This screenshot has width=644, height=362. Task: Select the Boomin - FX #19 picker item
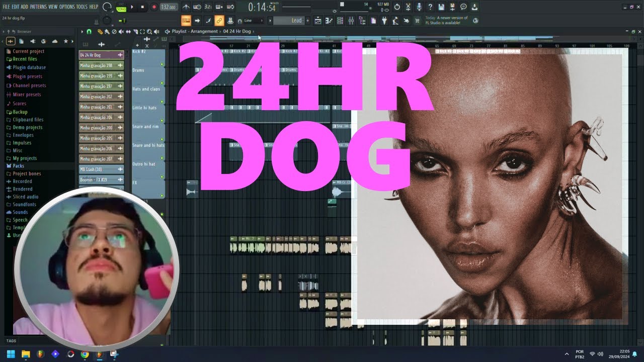point(101,179)
